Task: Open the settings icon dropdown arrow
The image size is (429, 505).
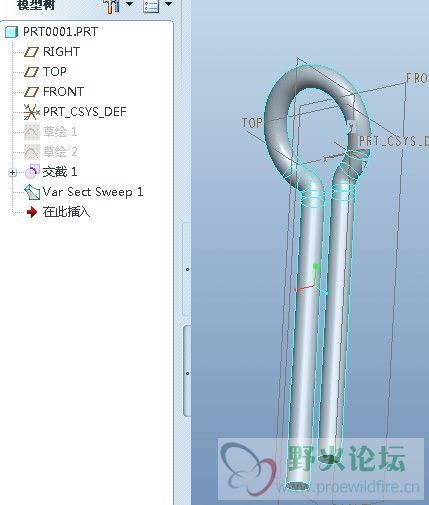Action: (129, 4)
